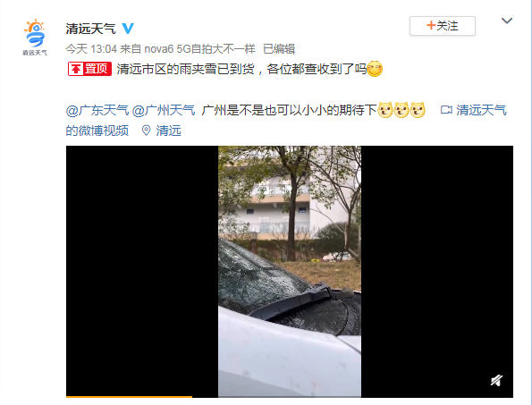Click the nova6 5G source link
Screen dimensions: 532x405
[x=200, y=49]
